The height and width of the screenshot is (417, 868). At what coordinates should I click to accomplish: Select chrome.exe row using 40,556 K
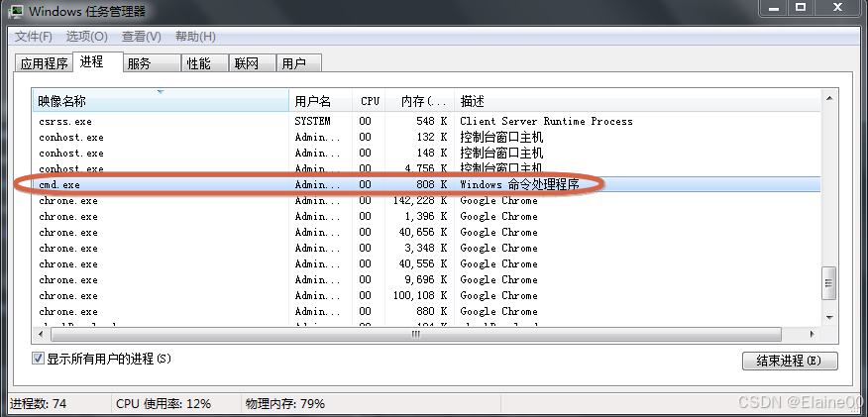tap(426, 263)
